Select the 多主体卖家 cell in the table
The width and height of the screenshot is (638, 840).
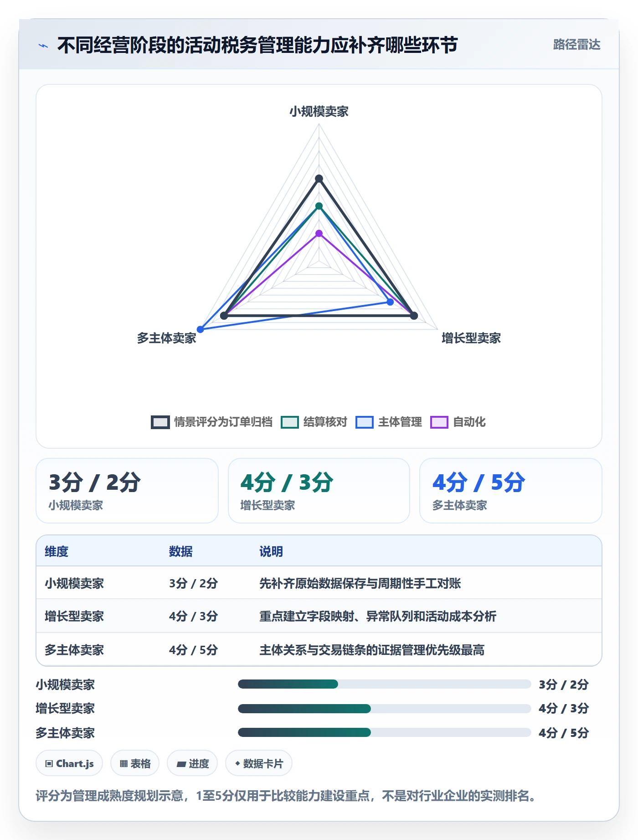coord(74,650)
